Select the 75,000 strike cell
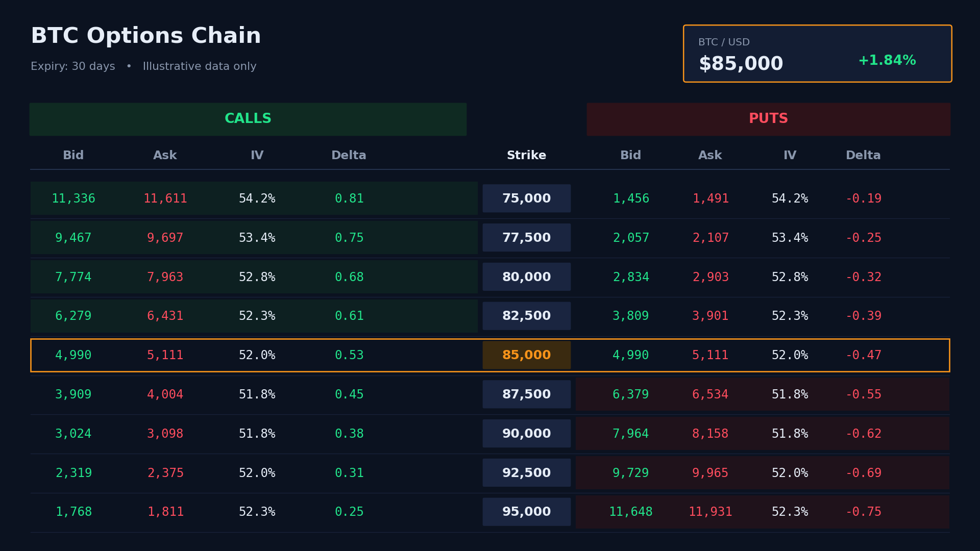The height and width of the screenshot is (551, 980). pyautogui.click(x=527, y=198)
